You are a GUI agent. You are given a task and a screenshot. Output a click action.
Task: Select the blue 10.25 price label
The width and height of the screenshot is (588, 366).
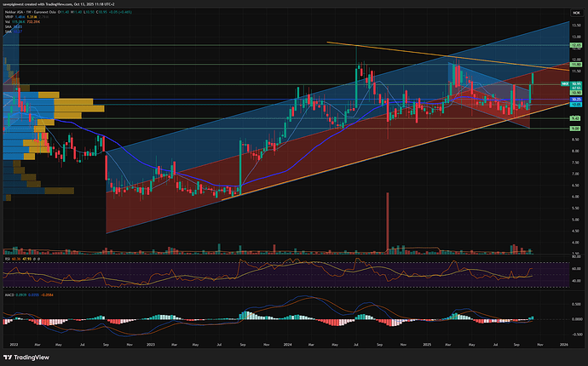575,100
